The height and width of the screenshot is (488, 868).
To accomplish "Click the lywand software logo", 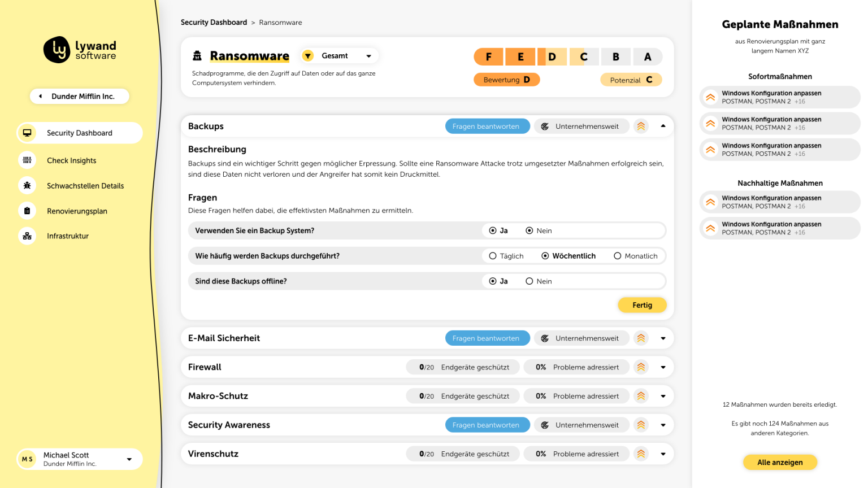I will coord(80,50).
